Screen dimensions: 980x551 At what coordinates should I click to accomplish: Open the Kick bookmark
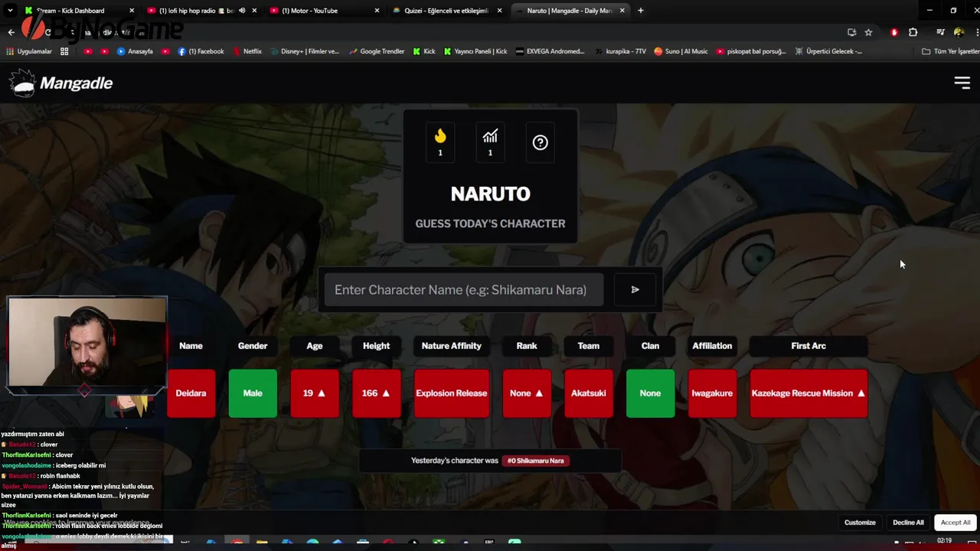click(x=424, y=51)
